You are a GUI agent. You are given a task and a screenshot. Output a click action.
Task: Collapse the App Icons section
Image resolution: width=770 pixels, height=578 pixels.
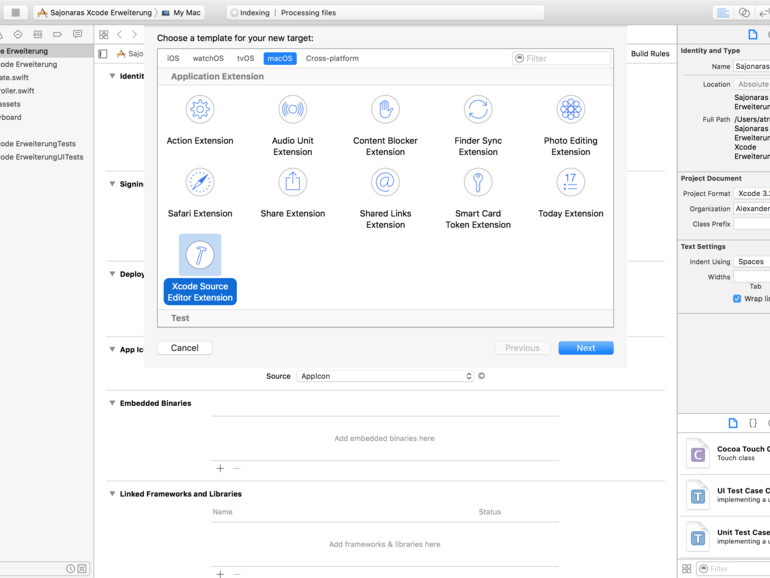112,349
